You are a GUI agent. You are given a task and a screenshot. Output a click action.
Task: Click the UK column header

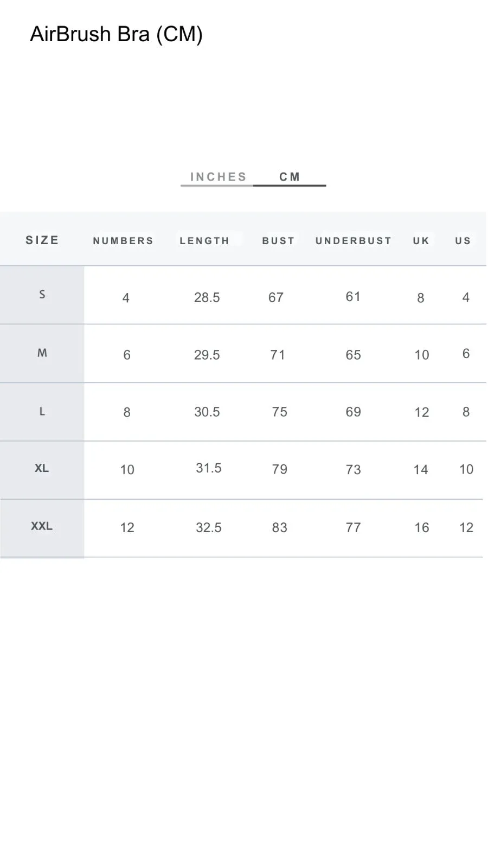pos(421,241)
